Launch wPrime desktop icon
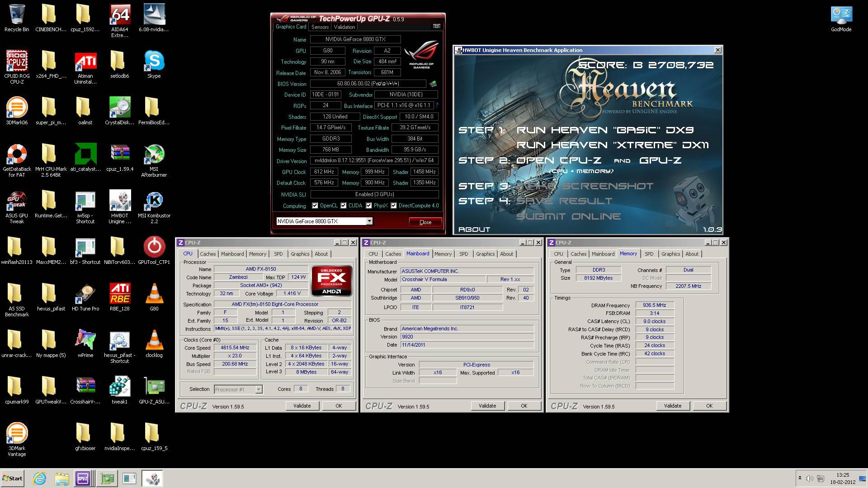The image size is (868, 488). 85,344
